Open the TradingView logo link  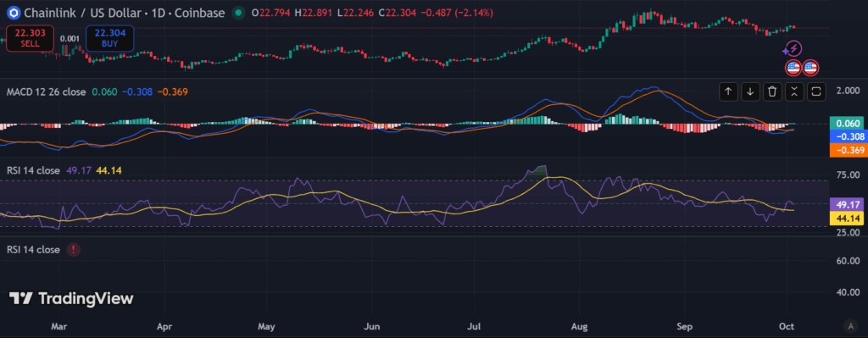[71, 299]
